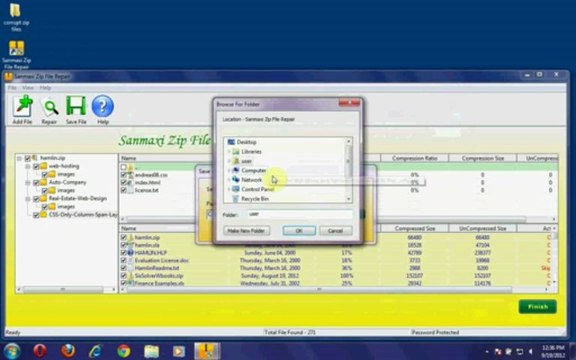Viewport: 576px width, 360px height.
Task: Collapse the web-hosting tree node
Action: pyautogui.click(x=28, y=166)
